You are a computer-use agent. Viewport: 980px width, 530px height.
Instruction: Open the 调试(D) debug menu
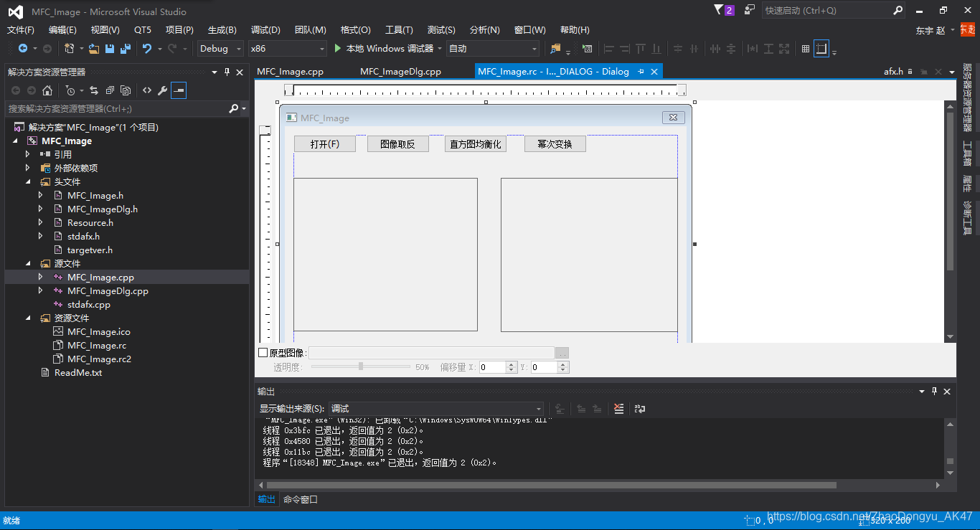265,29
